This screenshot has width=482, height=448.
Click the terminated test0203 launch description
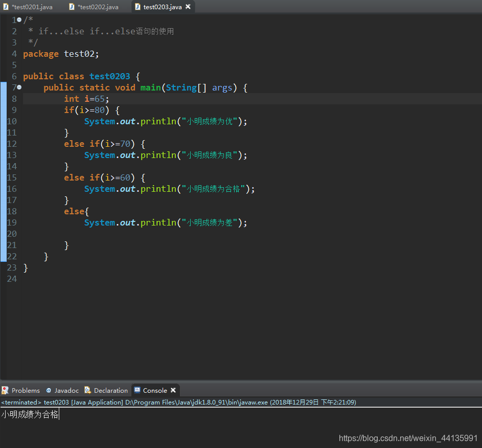click(x=178, y=402)
